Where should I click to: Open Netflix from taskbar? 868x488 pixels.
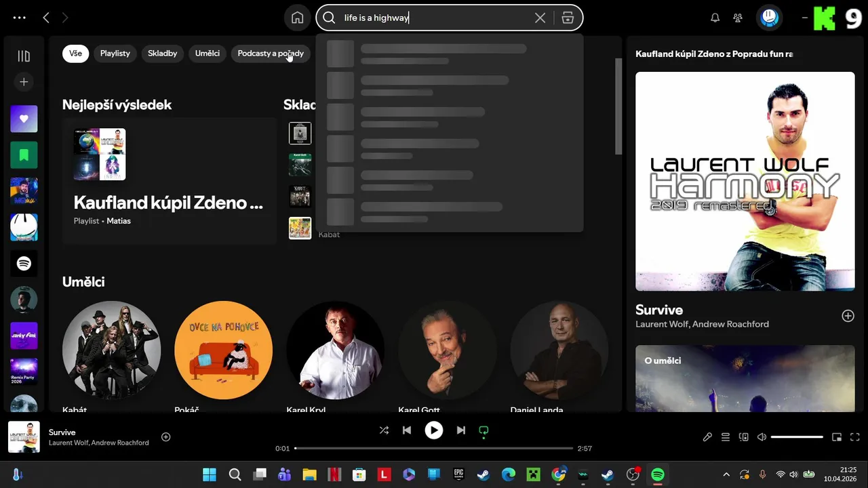[334, 474]
